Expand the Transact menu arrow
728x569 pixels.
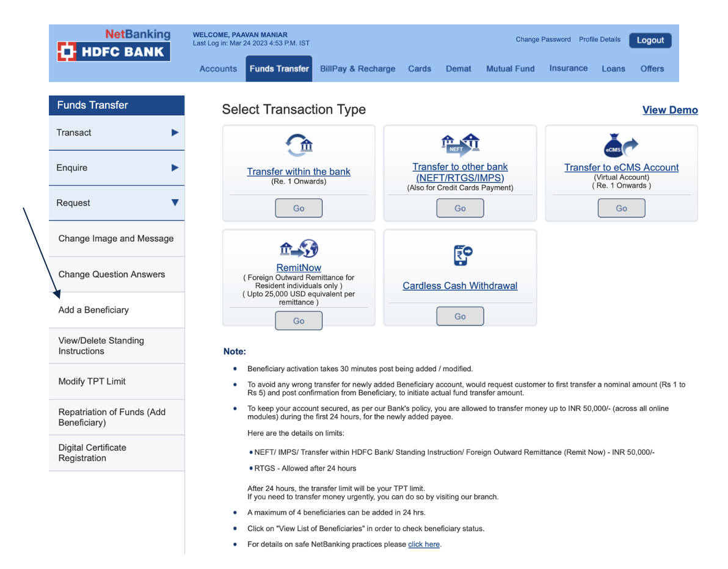tap(175, 132)
